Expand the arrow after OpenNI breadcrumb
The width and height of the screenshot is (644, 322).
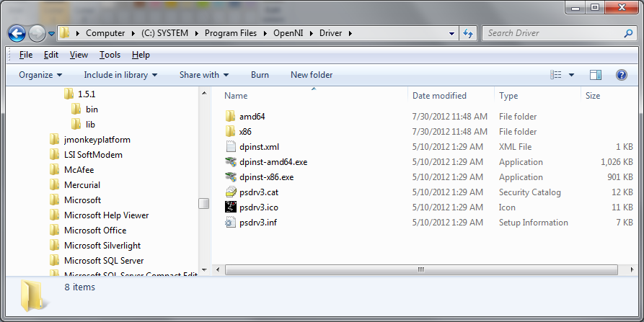point(312,34)
